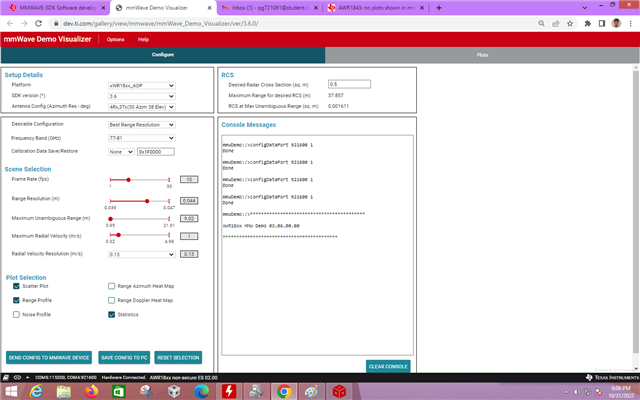
Task: Click Save Config to PC button
Action: pyautogui.click(x=124, y=358)
